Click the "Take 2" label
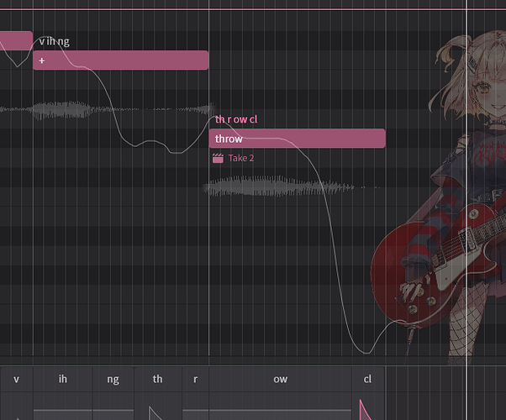Screen dimensions: 506x420 click(241, 158)
